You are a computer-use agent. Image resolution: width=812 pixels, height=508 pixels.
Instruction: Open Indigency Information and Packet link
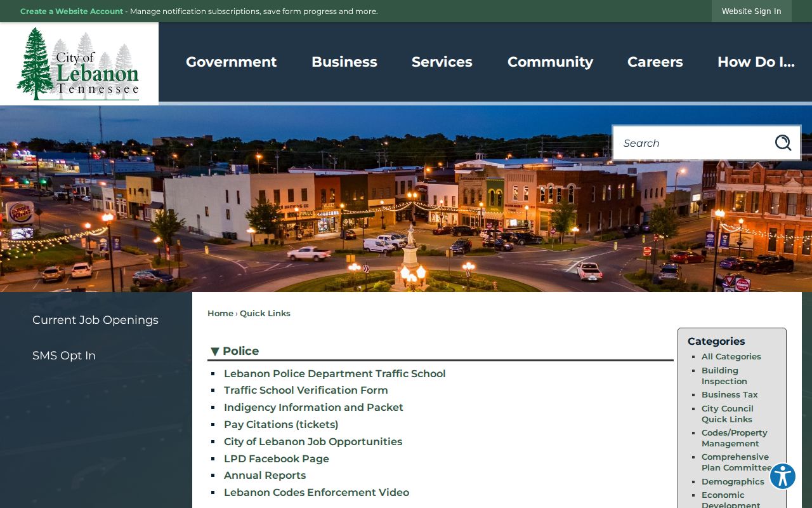(x=313, y=407)
